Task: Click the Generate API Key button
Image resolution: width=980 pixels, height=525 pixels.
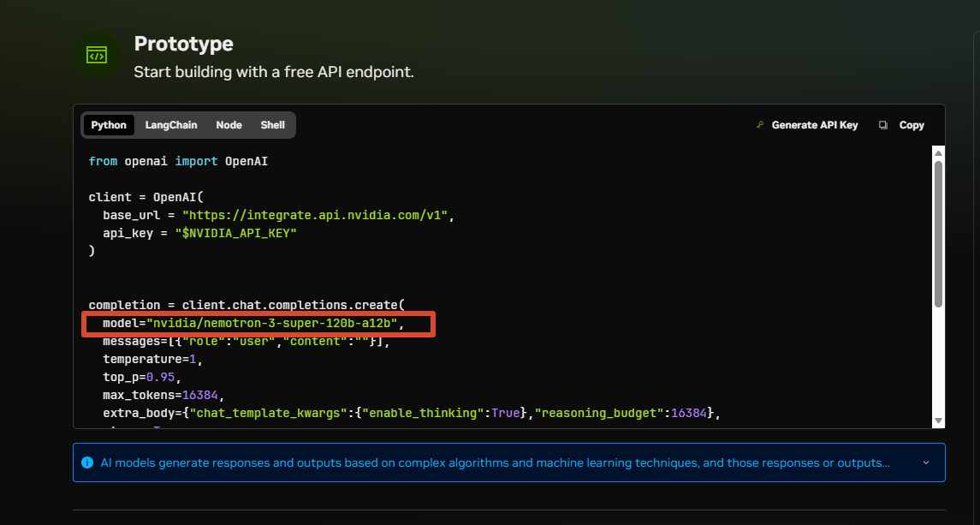Action: click(x=807, y=125)
